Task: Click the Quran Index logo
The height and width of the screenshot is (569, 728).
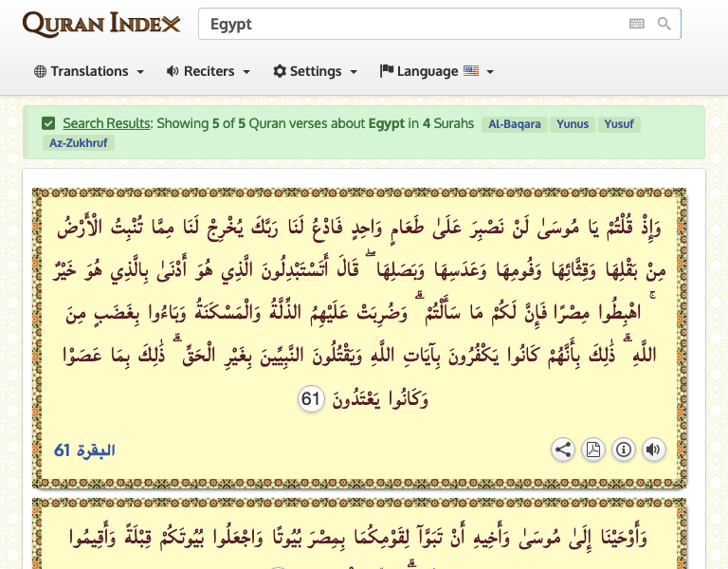Action: click(100, 24)
